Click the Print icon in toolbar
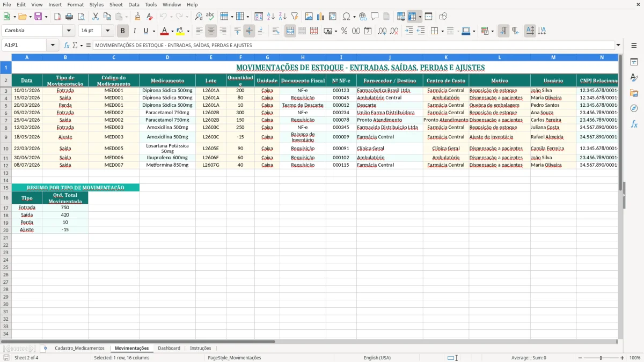 (x=69, y=17)
